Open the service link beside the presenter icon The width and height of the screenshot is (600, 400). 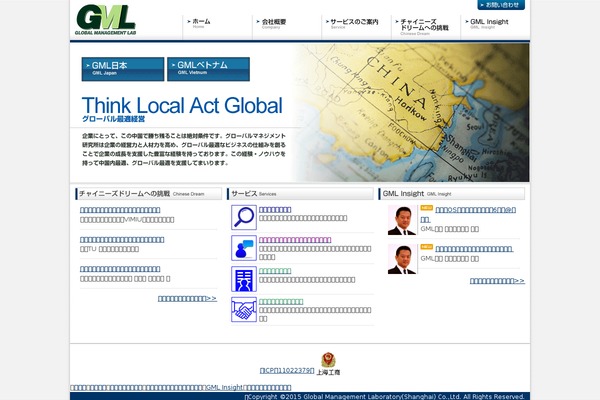275,271
